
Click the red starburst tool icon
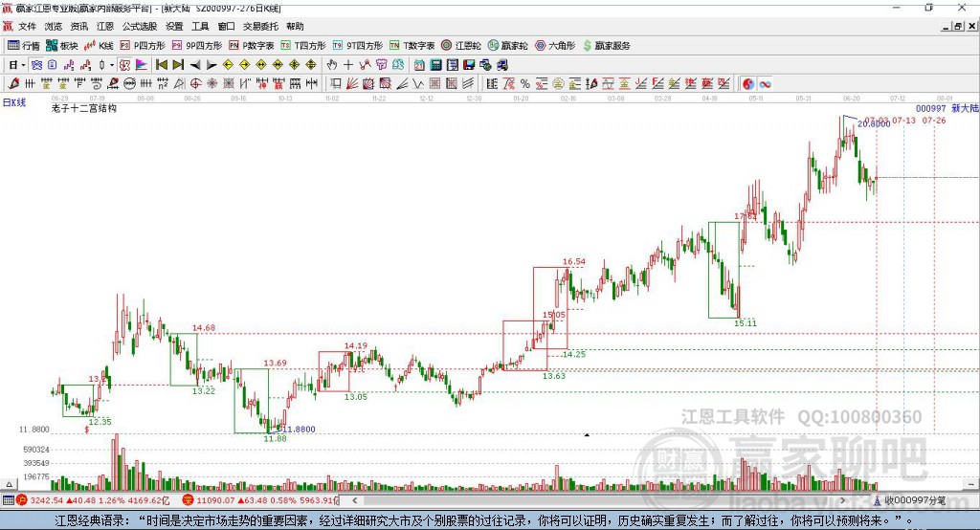[212, 84]
